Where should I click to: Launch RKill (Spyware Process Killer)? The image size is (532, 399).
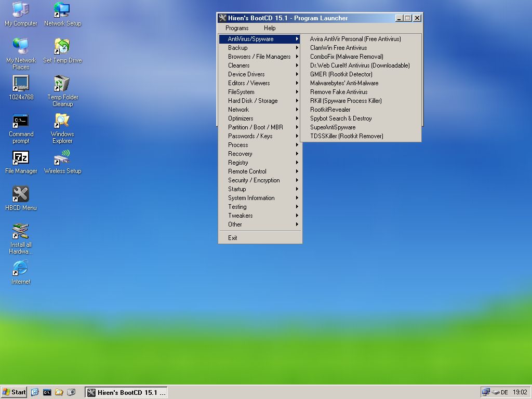pyautogui.click(x=361, y=101)
